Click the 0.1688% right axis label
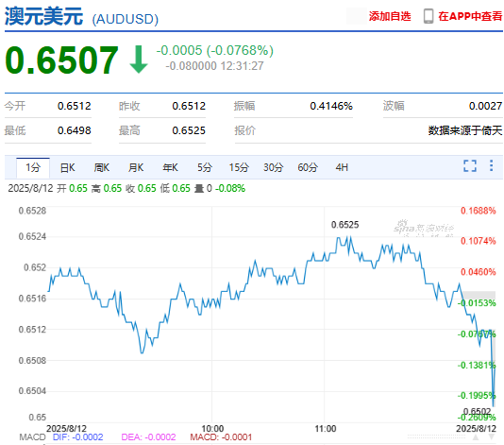 point(479,211)
